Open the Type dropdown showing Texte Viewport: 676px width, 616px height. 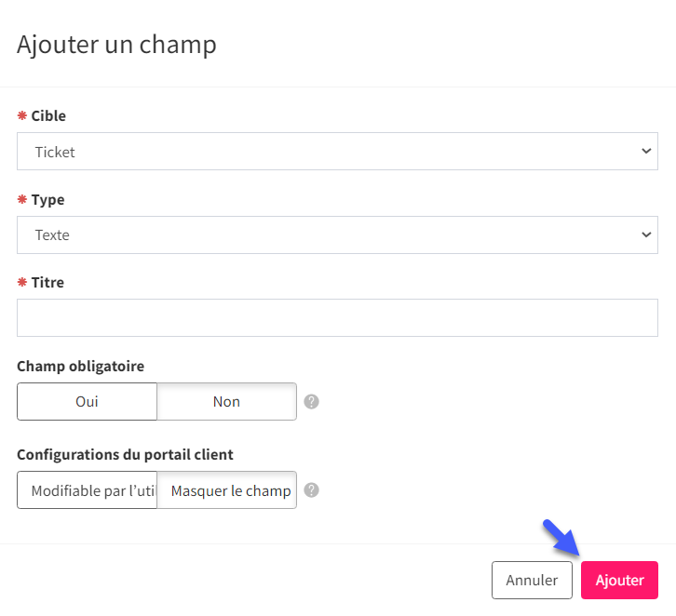pos(337,234)
